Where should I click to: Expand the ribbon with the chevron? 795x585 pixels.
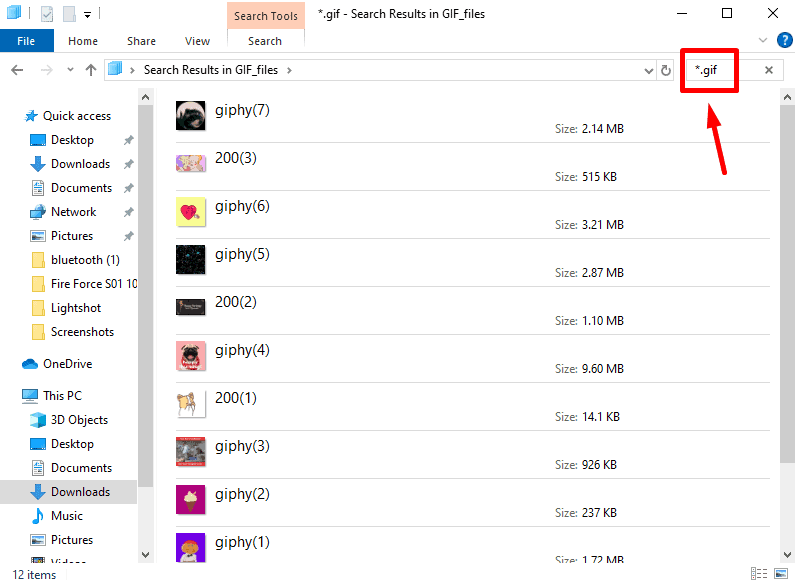(x=763, y=40)
